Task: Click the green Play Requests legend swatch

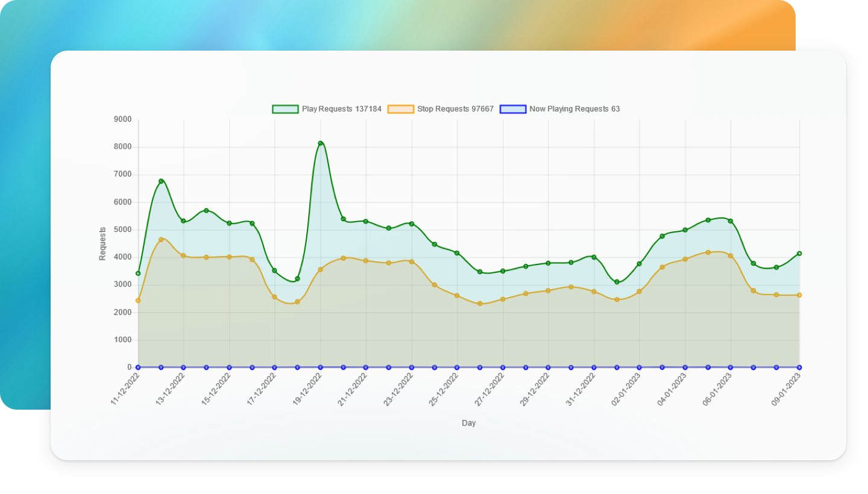Action: [285, 109]
